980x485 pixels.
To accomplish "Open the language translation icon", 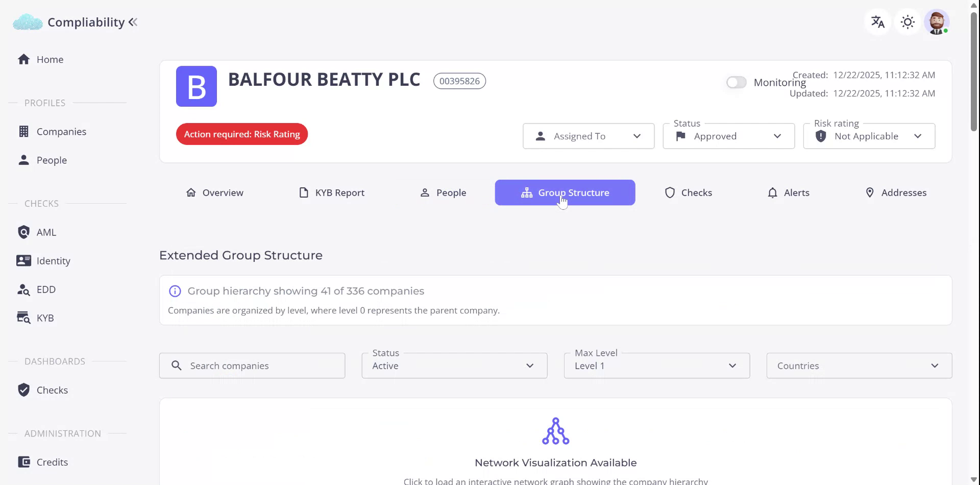I will (x=877, y=22).
